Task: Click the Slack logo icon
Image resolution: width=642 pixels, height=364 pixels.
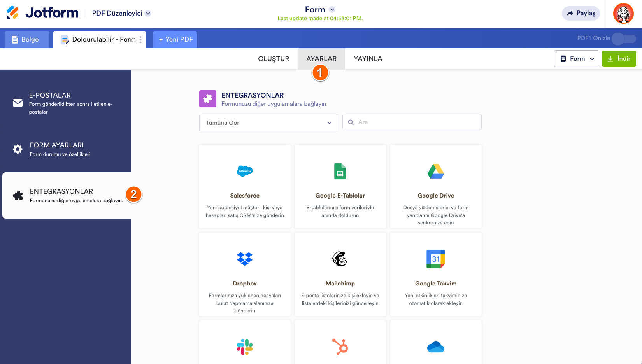Action: 245,347
